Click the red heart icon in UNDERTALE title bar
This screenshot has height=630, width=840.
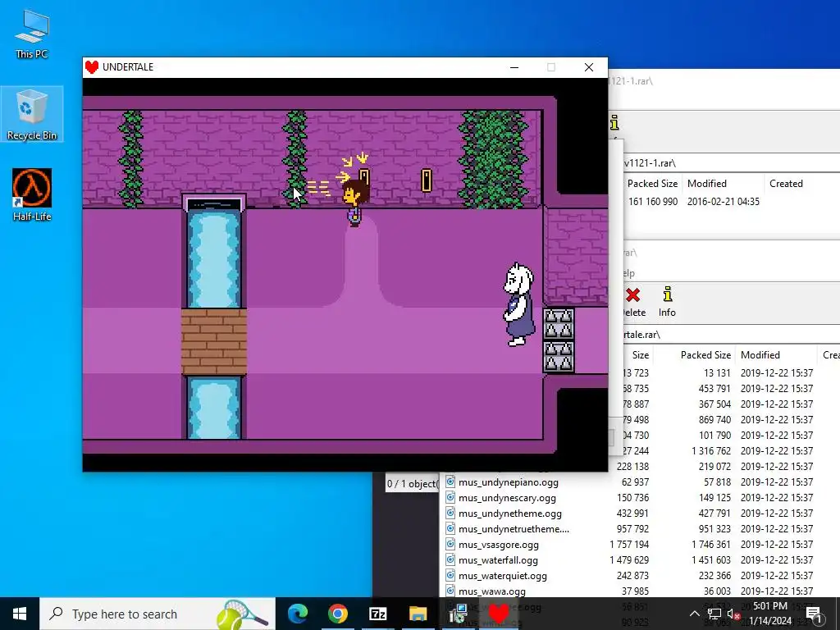click(92, 67)
